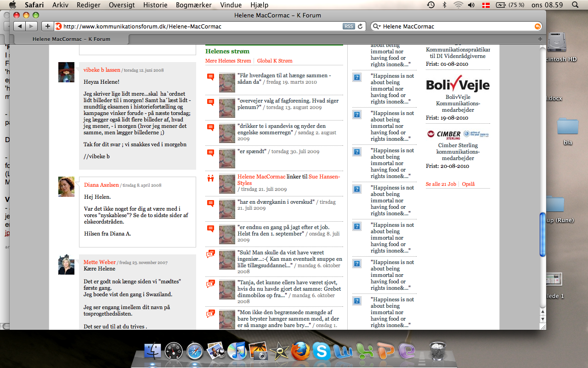The image size is (588, 368).
Task: Open the volume control in menu bar
Action: (x=471, y=5)
